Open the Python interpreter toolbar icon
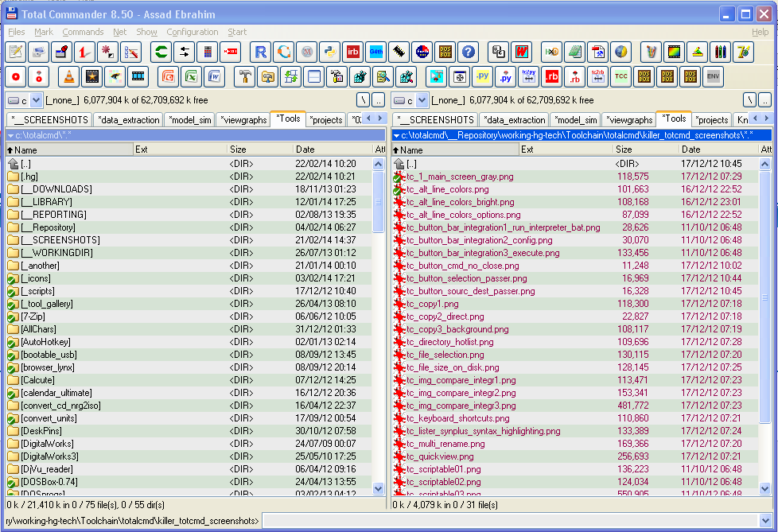 (x=329, y=52)
